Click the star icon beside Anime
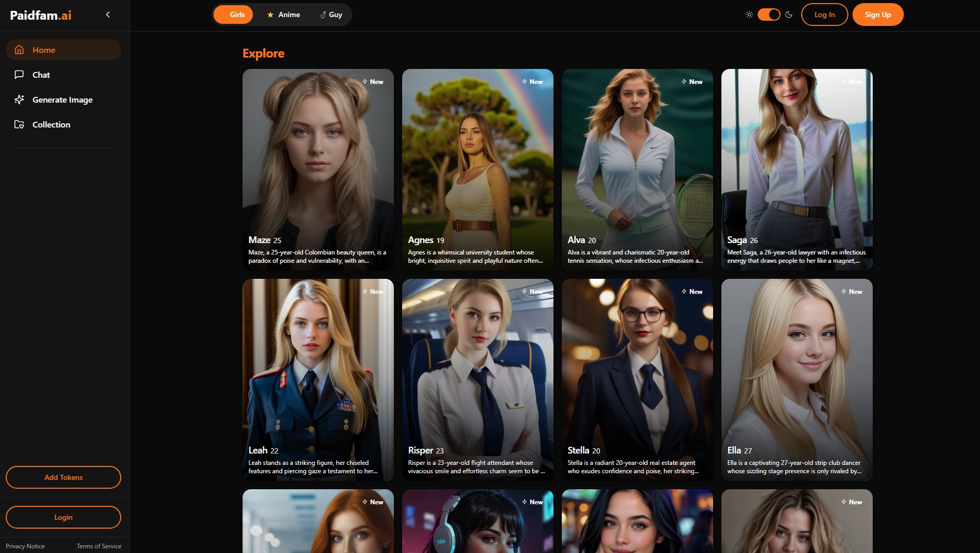The width and height of the screenshot is (980, 553). pyautogui.click(x=270, y=15)
